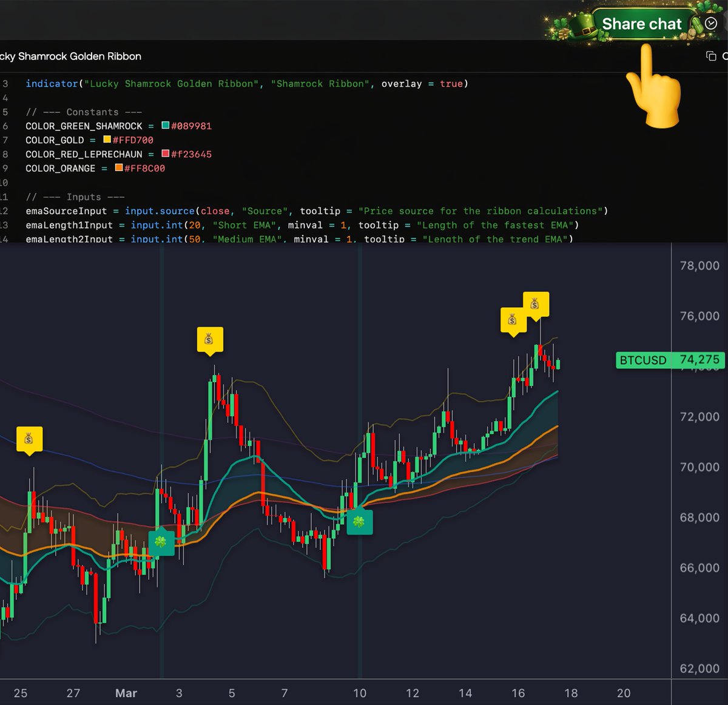Click the 78,000 label on the price axis

coord(698,265)
